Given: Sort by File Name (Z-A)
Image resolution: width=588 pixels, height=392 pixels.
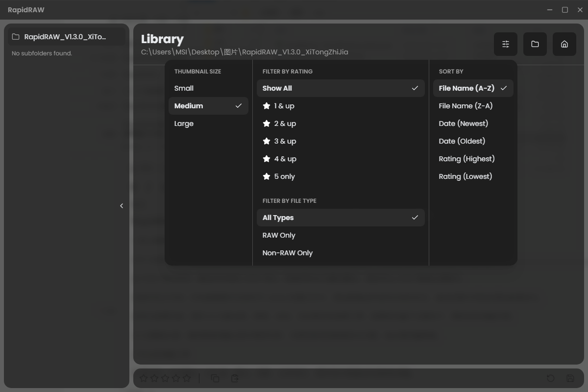Looking at the screenshot, I should 465,106.
